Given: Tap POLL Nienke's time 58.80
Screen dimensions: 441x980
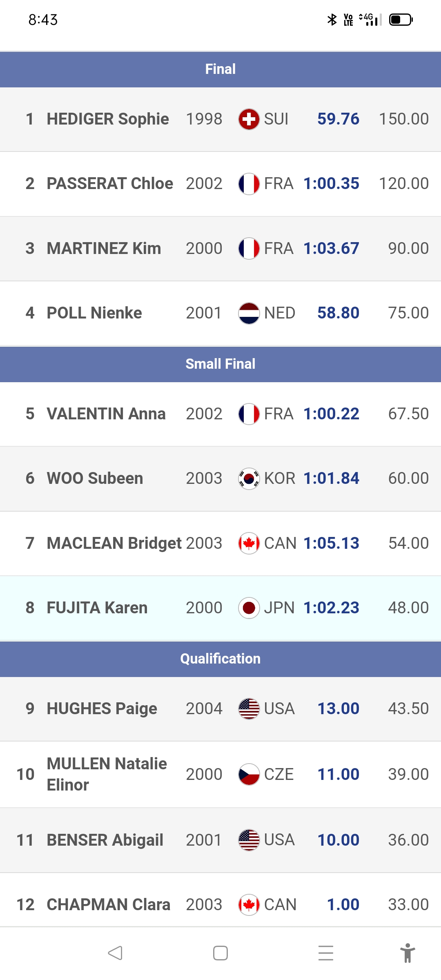Looking at the screenshot, I should tap(338, 313).
